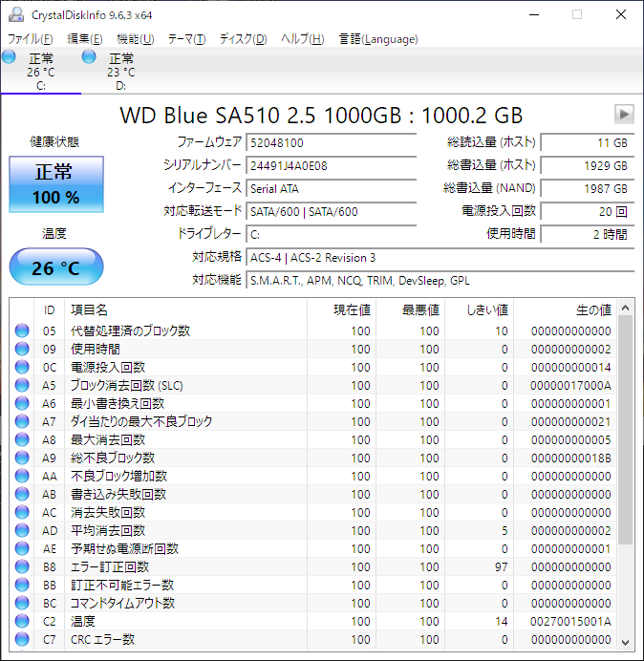Click the 最悪値 column header
Screen dimensions: 644x661
pos(410,309)
